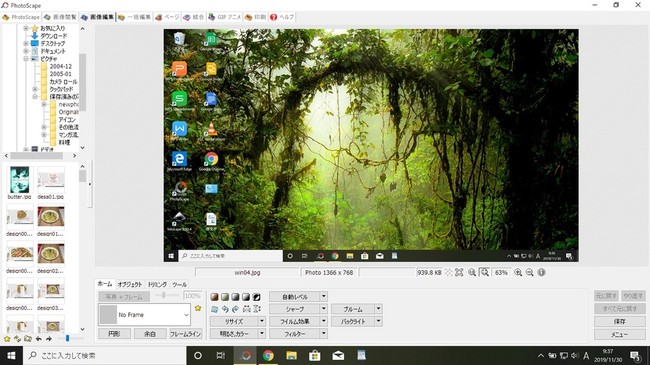Zoom in with the plus magnifier

click(x=518, y=273)
